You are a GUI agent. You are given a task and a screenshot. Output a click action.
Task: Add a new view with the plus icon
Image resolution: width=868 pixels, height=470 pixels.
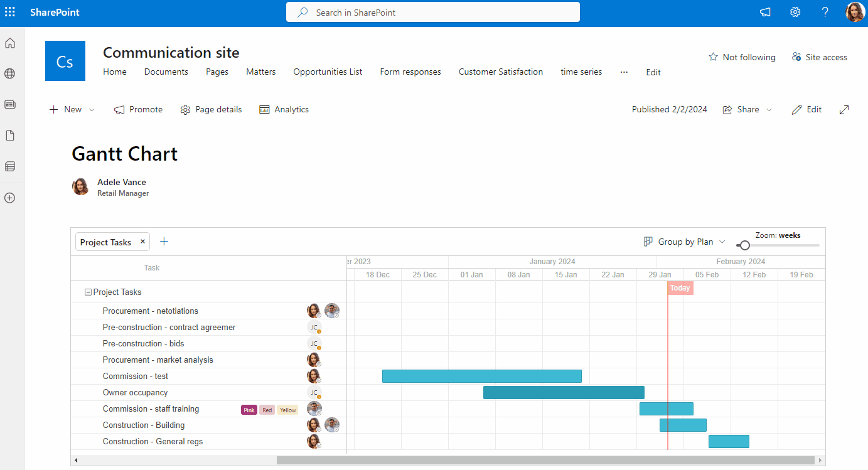click(164, 240)
